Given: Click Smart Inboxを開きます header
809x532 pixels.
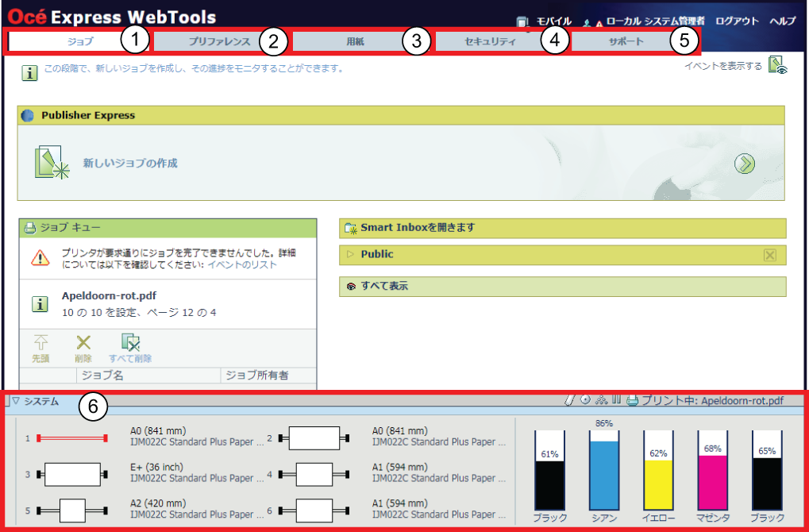Looking at the screenshot, I should (562, 228).
